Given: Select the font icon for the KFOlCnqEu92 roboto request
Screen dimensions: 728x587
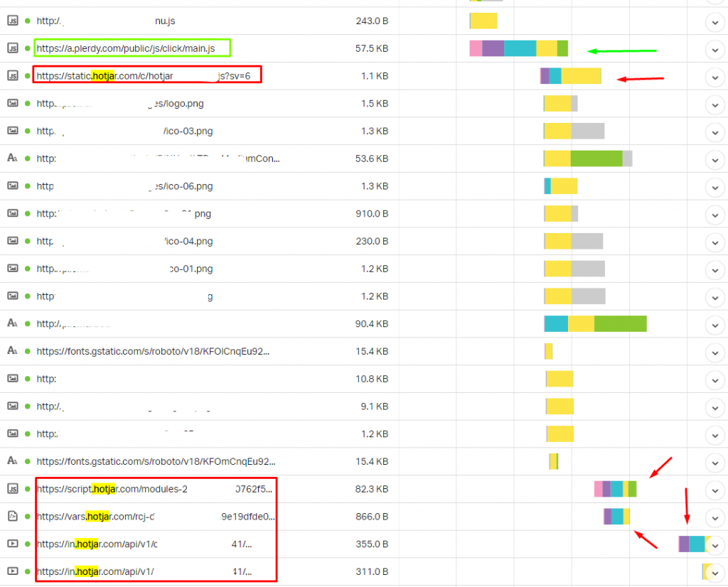Looking at the screenshot, I should point(13,351).
